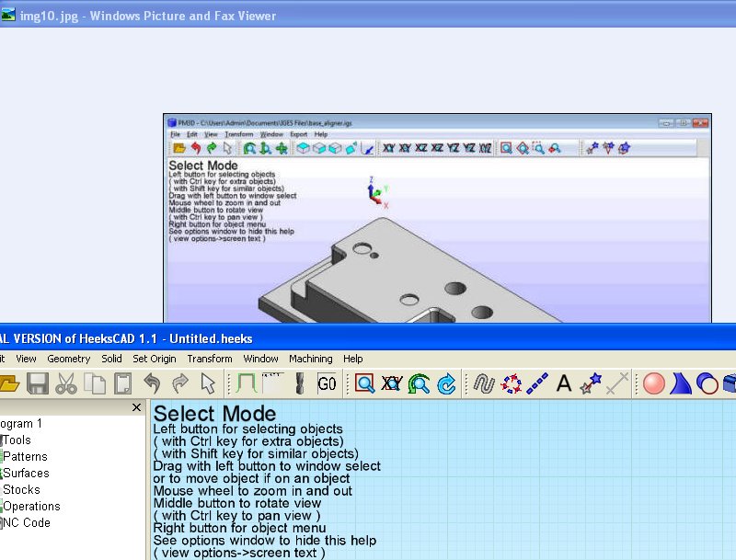Click the "Select Mode" heading in HeeksCAD

(214, 413)
